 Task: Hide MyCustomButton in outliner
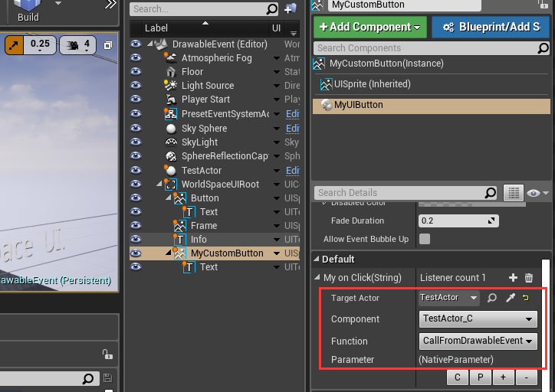136,253
